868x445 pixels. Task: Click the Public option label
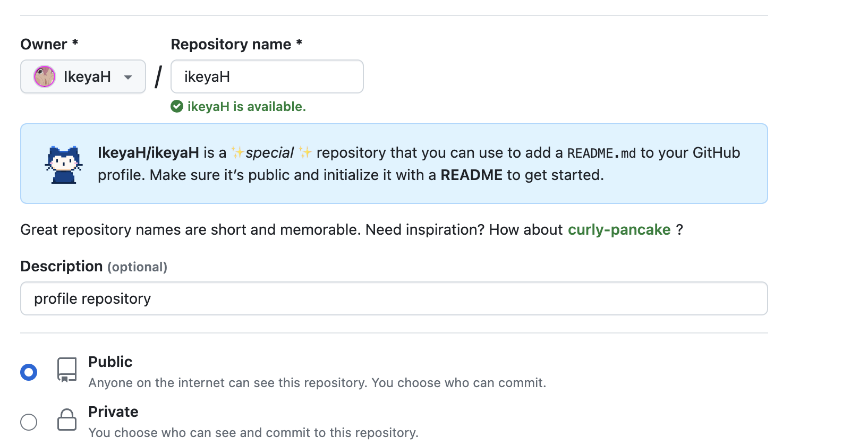(110, 362)
